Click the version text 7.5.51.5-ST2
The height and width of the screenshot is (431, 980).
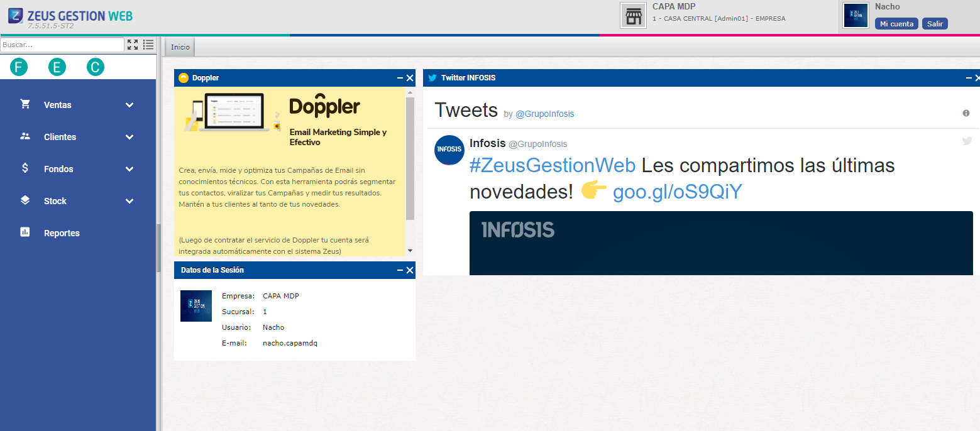[51, 26]
